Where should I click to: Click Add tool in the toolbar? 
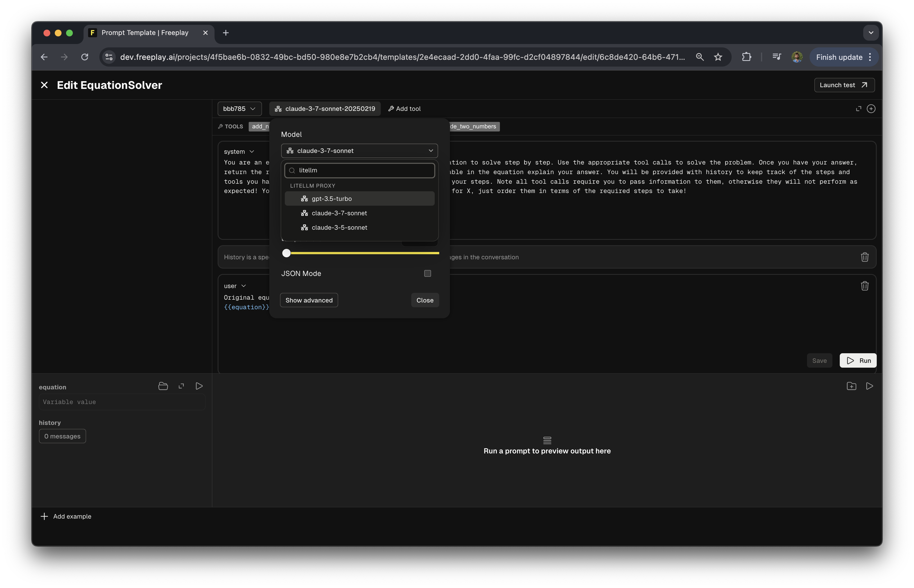(x=404, y=109)
